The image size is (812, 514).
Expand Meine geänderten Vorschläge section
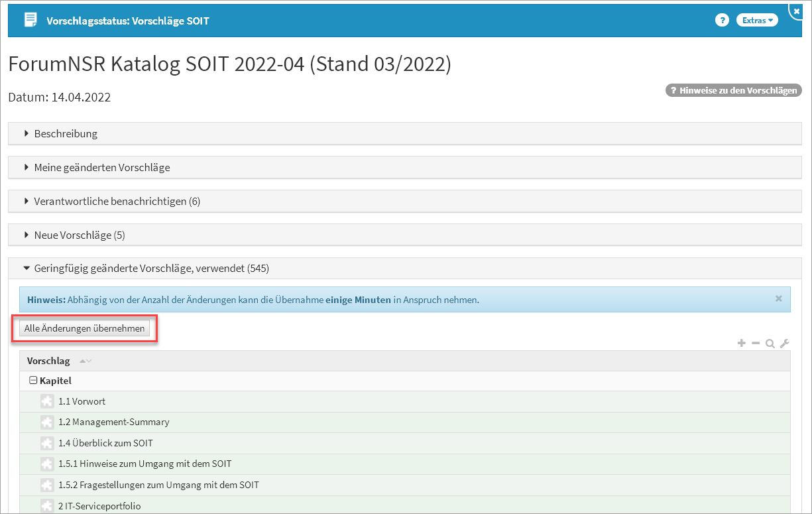pos(101,168)
